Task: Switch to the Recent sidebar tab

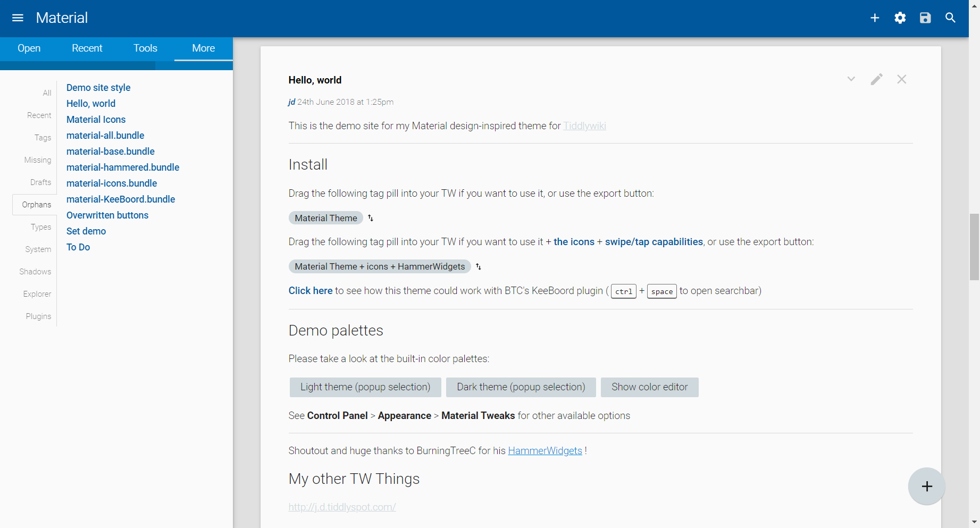Action: pos(87,48)
